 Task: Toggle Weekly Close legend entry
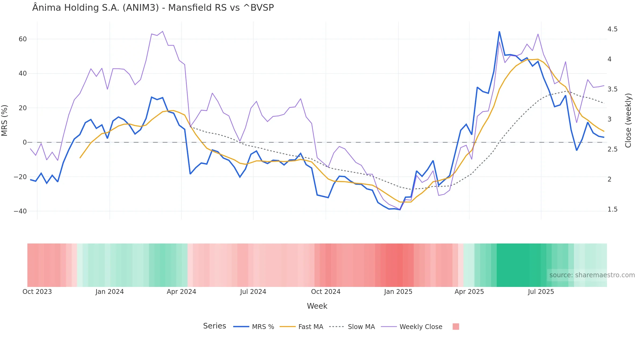412,327
